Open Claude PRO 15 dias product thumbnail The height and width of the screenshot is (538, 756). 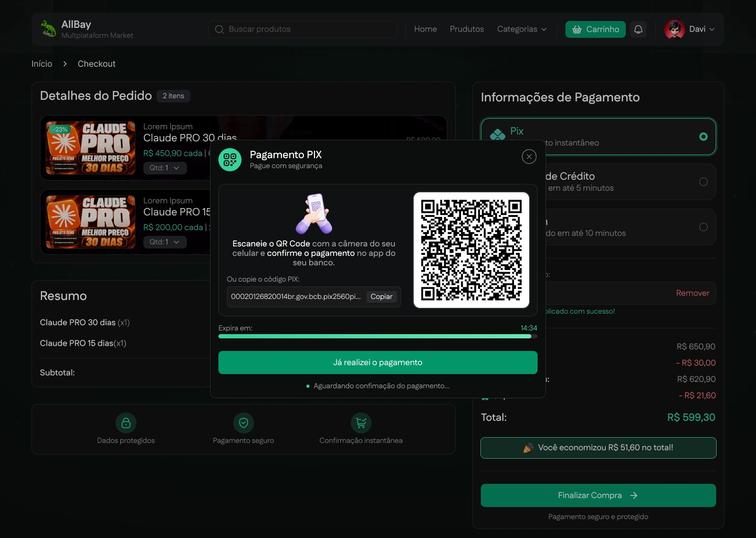[x=90, y=222]
